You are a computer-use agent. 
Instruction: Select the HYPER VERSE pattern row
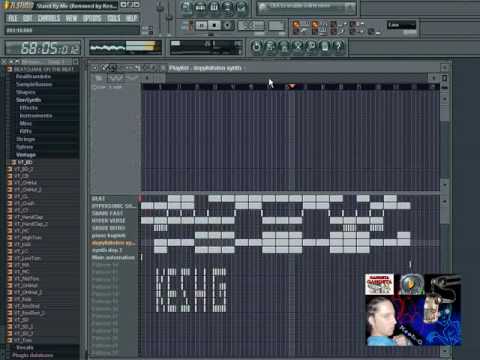click(x=114, y=221)
